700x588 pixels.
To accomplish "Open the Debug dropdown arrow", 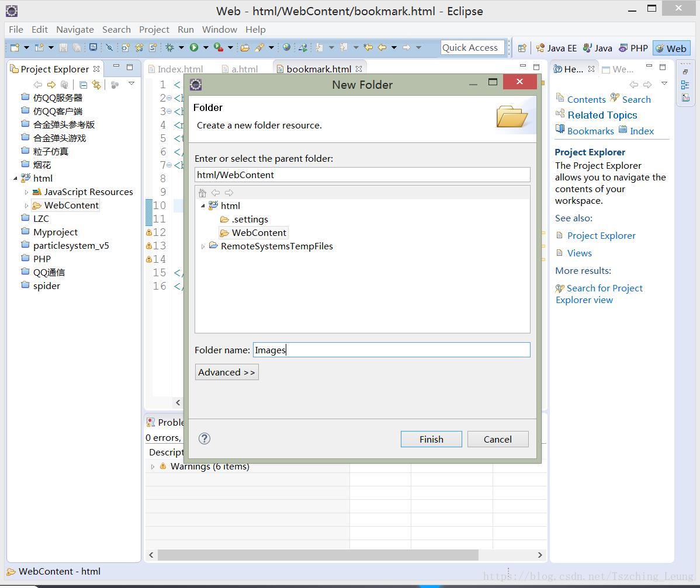I will click(181, 47).
